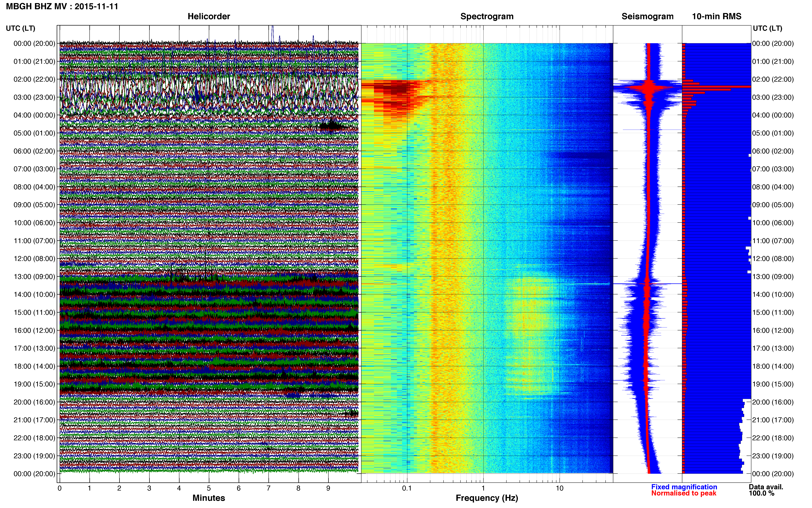Select '22:00 (18:00)' on the left time axis
Image resolution: width=812 pixels, height=508 pixels.
(34, 438)
